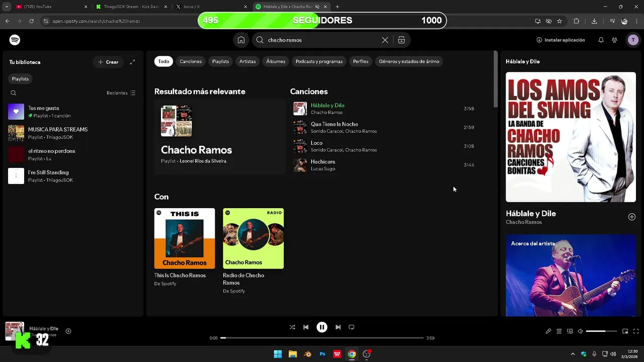
Task: Open Photoshop from the taskbar
Action: pyautogui.click(x=323, y=354)
